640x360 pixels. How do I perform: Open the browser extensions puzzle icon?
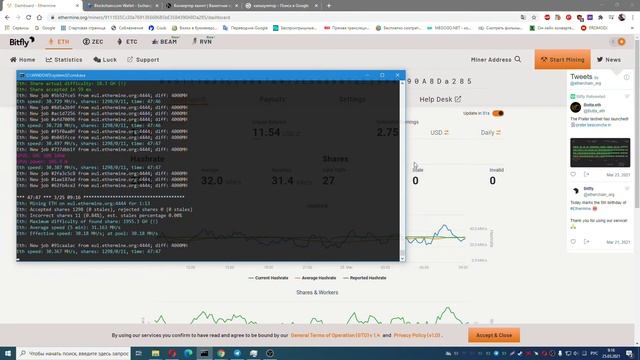click(x=600, y=17)
